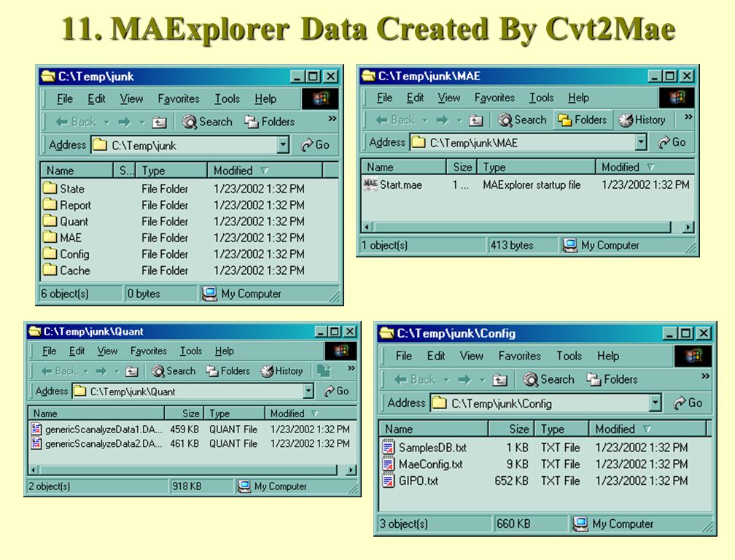Click Go in the C:\Temp\junk window
This screenshot has width=735, height=560.
pos(315,145)
